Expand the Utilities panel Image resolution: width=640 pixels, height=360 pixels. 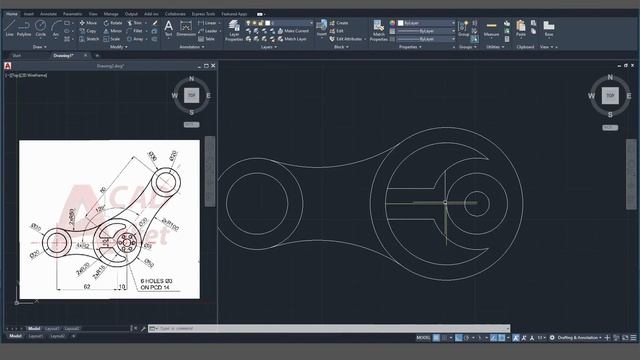495,47
